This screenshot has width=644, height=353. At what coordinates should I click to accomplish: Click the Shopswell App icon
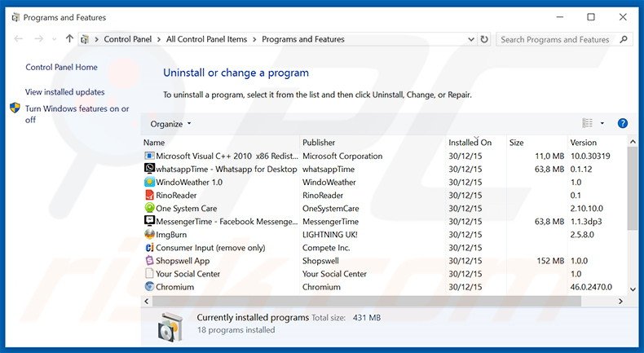pos(149,260)
